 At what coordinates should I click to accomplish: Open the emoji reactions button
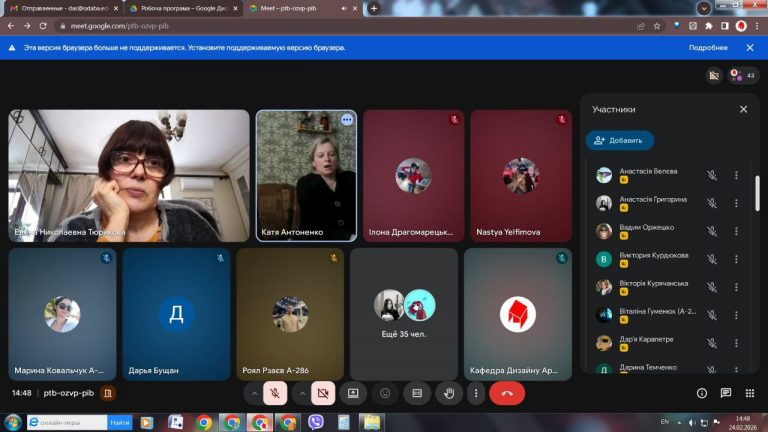click(385, 393)
